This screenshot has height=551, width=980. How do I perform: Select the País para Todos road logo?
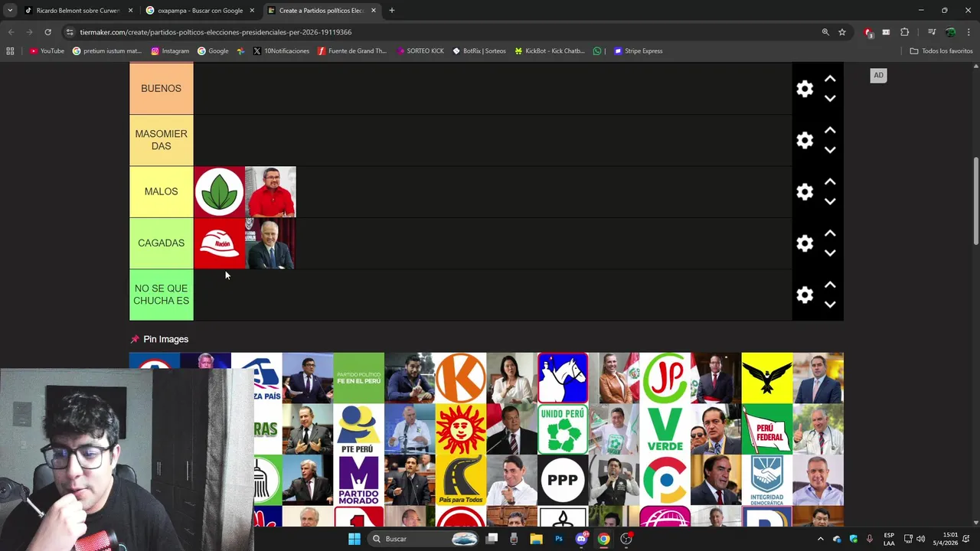click(x=461, y=480)
